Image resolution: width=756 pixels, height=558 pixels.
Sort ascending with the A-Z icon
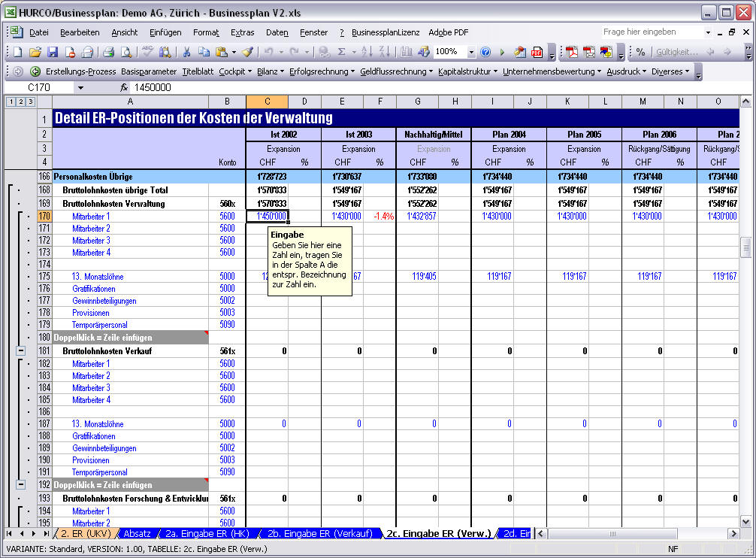tap(367, 52)
